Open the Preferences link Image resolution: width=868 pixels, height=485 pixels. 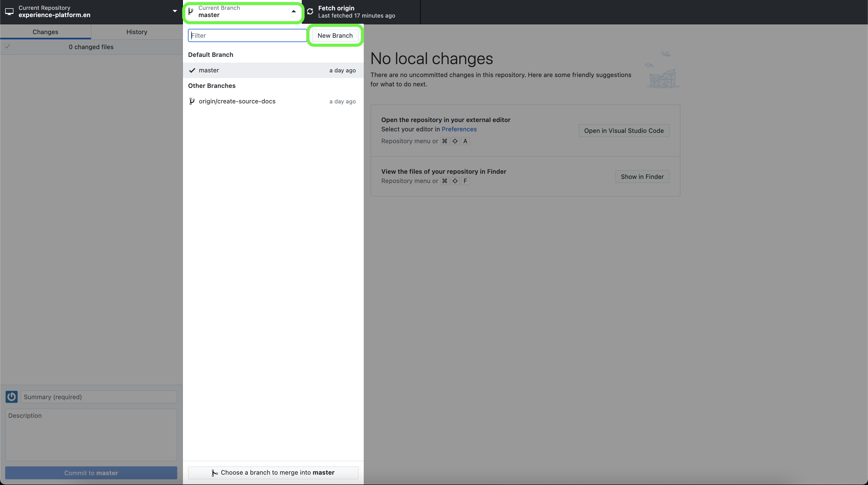(459, 129)
